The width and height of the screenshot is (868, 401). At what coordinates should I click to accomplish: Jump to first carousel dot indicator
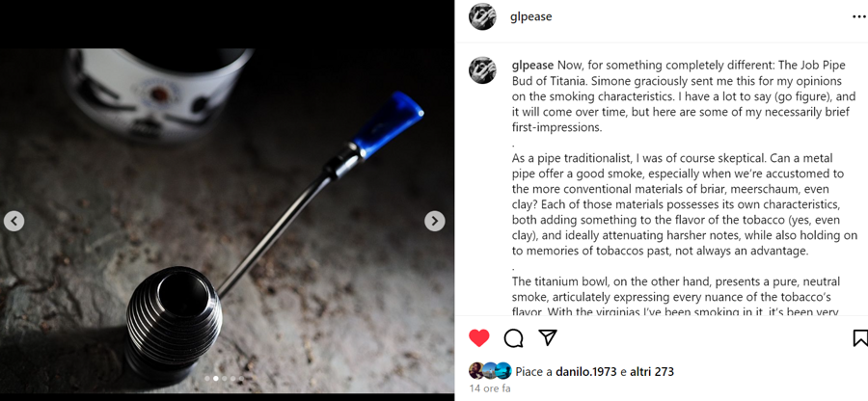(207, 379)
